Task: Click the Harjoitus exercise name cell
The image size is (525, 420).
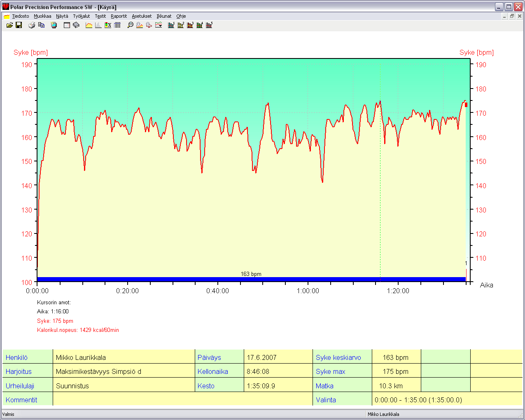Action: (x=124, y=371)
